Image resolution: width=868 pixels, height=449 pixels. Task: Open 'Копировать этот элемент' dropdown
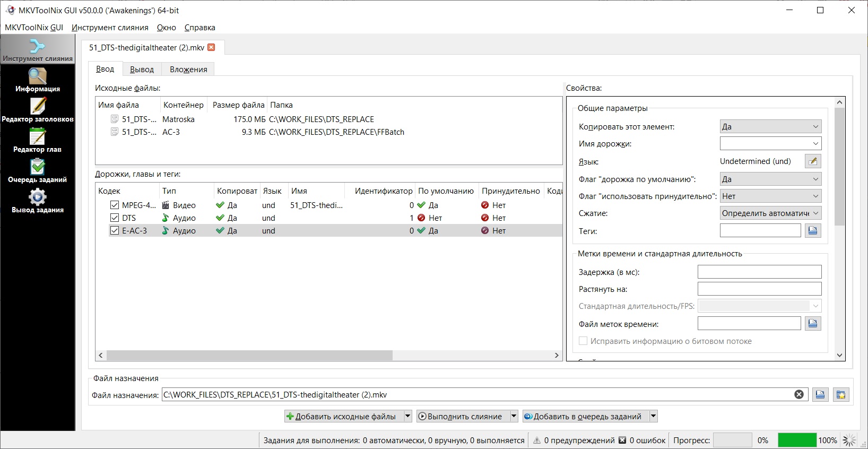tap(770, 127)
